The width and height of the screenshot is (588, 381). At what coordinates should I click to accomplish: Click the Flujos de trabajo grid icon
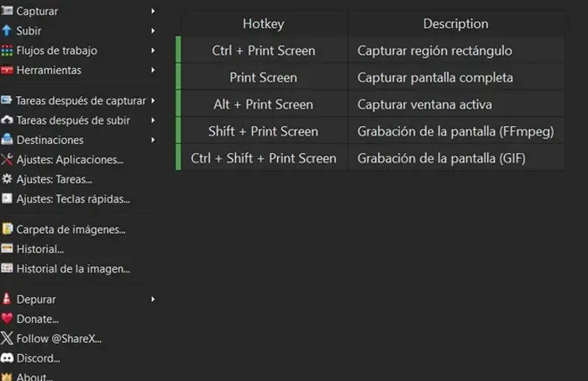tap(7, 50)
